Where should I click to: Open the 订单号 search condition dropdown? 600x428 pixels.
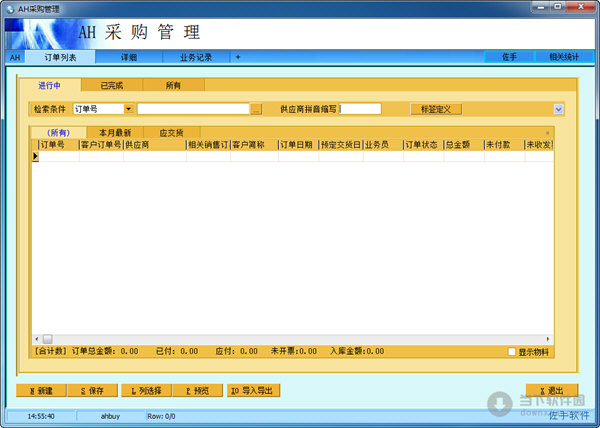(129, 109)
